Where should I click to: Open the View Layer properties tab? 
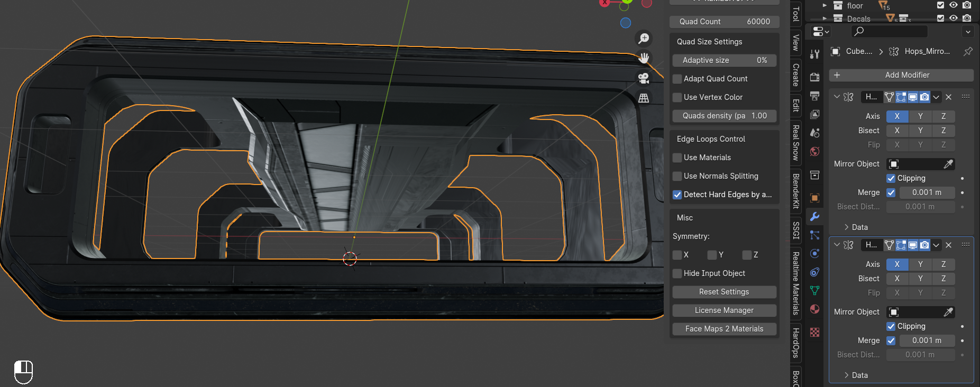pos(814,114)
